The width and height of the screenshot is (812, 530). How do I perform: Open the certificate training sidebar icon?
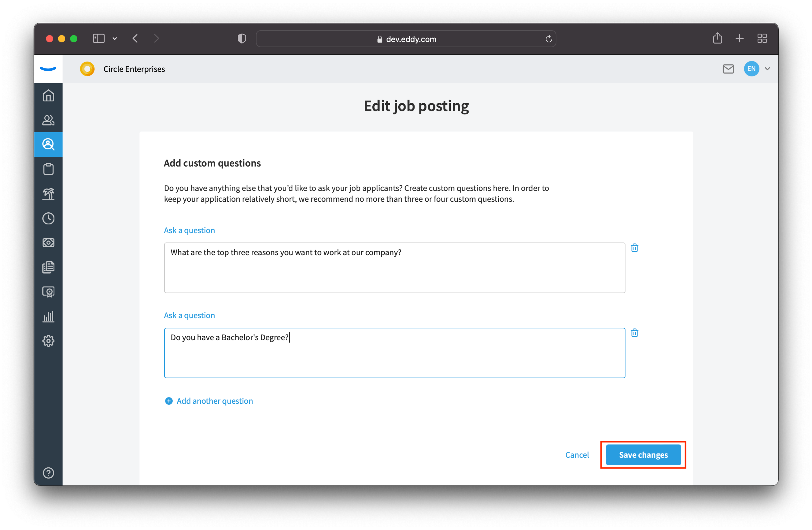point(48,292)
